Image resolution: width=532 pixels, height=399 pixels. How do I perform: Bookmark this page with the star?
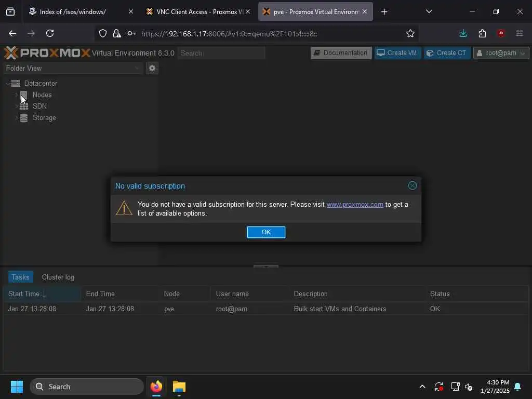(x=410, y=33)
